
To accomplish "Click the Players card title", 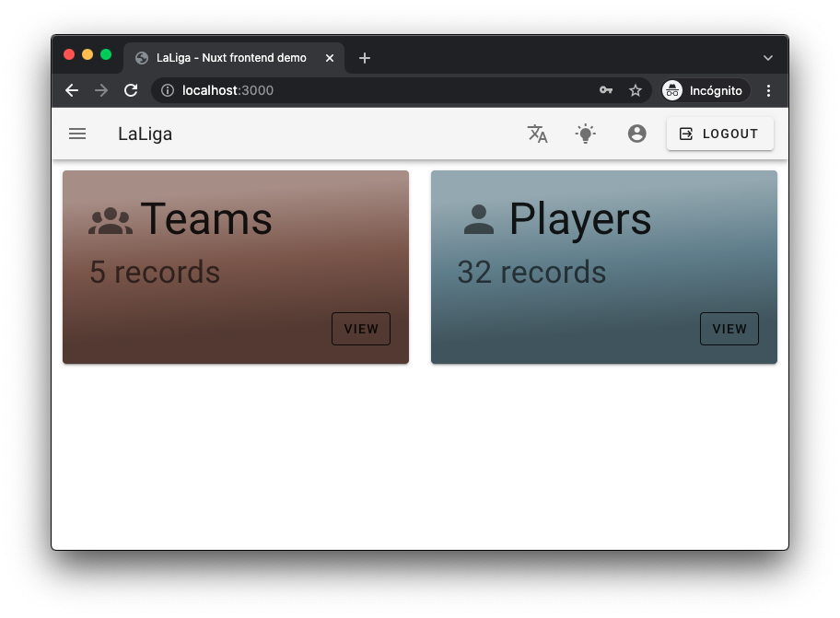I will [580, 220].
